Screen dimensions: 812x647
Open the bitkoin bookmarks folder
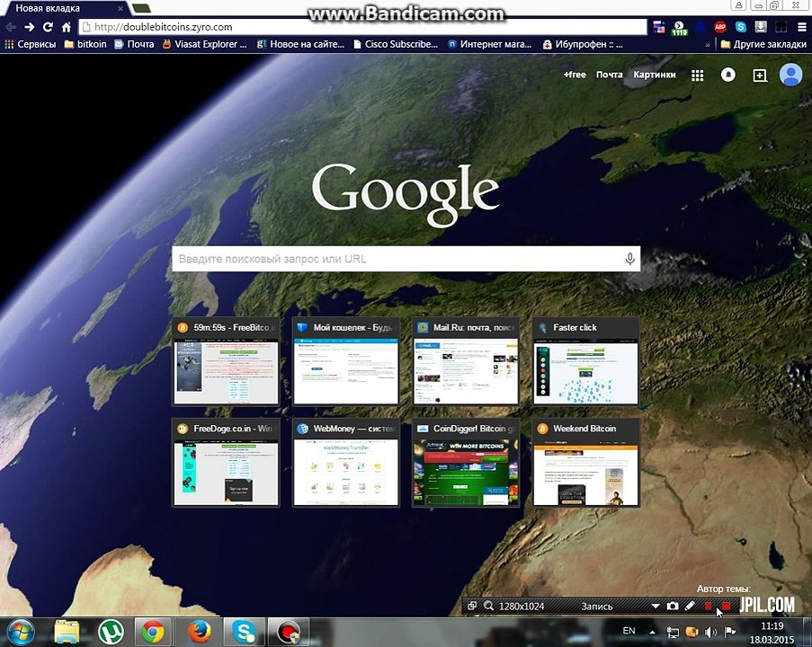85,45
